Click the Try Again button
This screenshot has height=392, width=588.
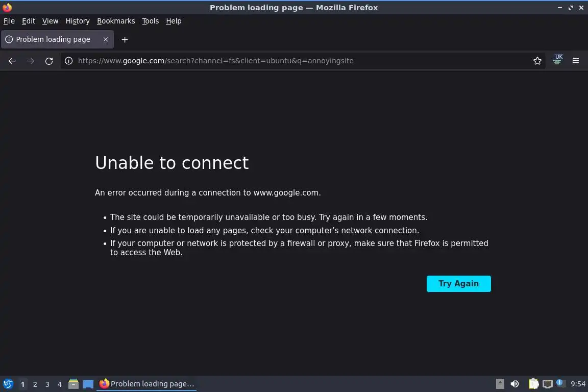459,284
